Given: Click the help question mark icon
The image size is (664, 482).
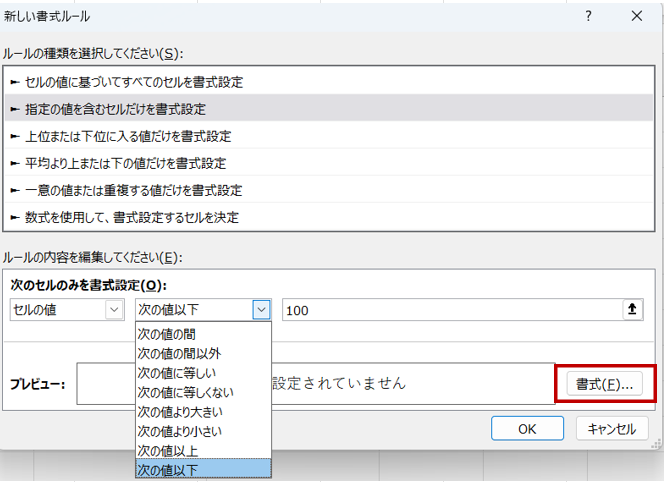Looking at the screenshot, I should tap(588, 16).
